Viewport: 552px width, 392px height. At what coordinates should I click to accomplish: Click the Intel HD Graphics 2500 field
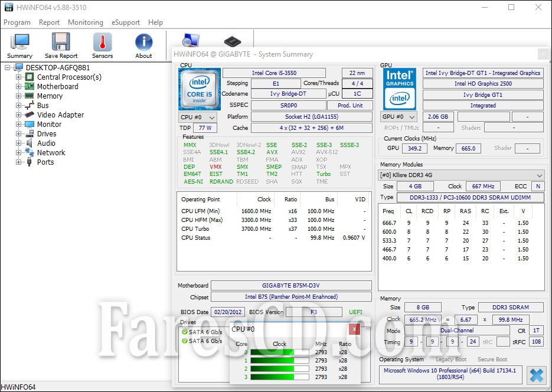[x=483, y=84]
